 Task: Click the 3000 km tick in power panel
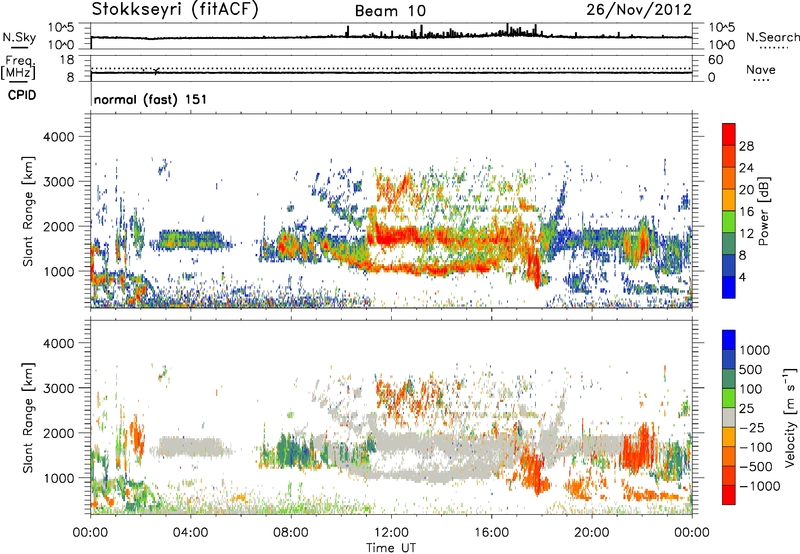pos(58,182)
